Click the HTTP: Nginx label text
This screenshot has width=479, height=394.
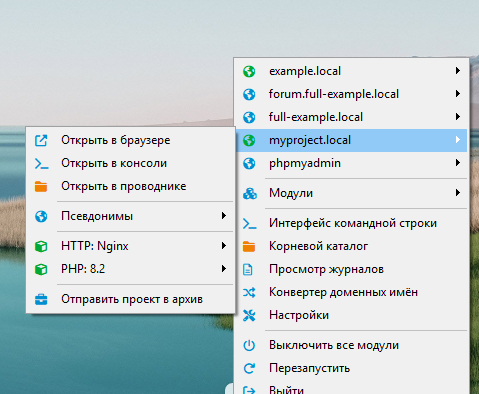[95, 246]
